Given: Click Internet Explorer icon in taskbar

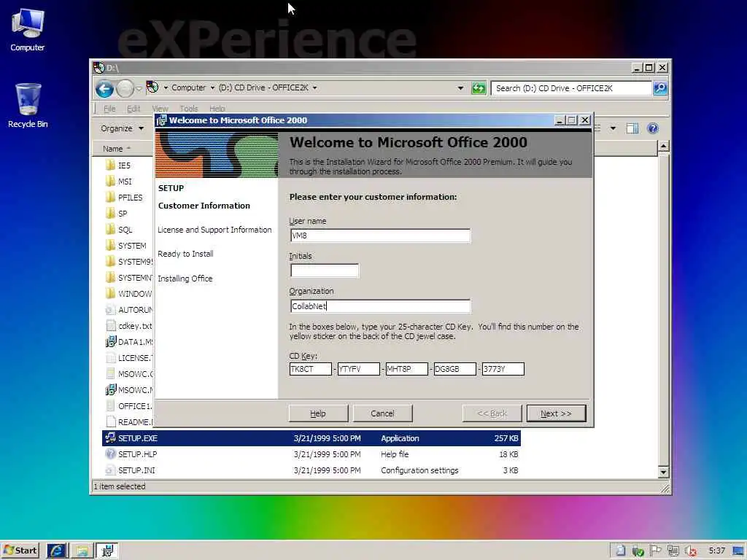Looking at the screenshot, I should pos(57,551).
